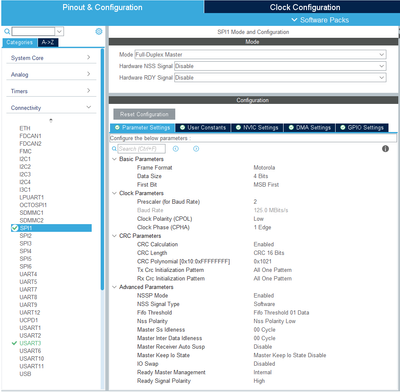
Task: Click the second circular icon after parameter search
Action: (x=196, y=149)
